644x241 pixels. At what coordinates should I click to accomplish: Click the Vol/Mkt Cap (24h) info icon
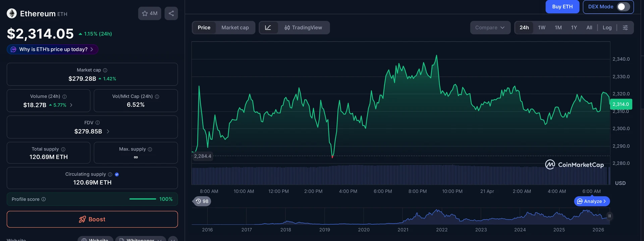point(157,97)
